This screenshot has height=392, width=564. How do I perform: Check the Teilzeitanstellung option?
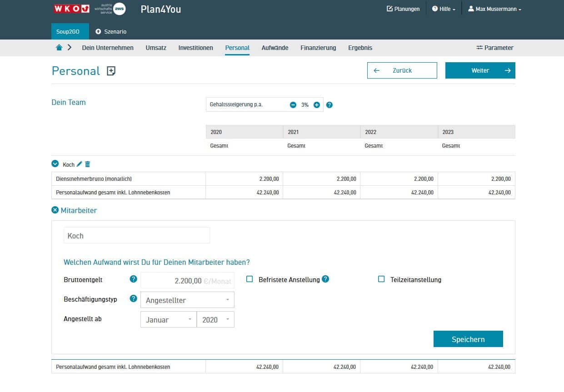[x=381, y=279]
